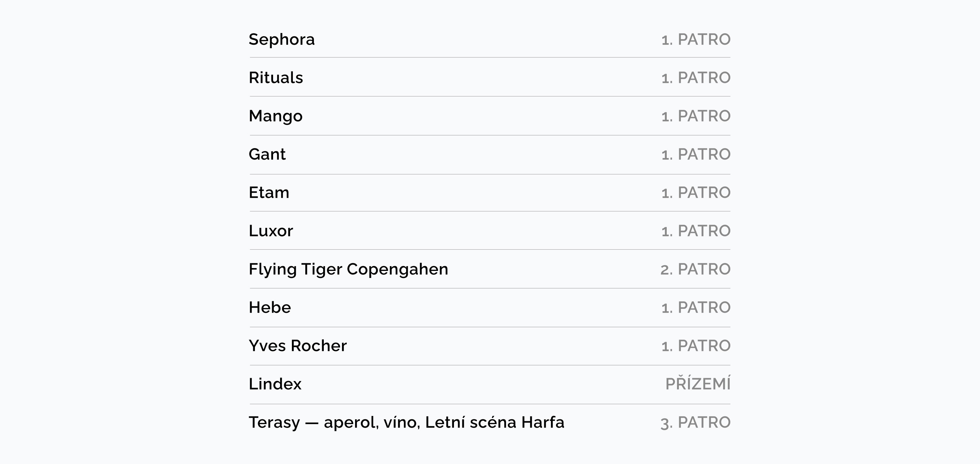Click the 1. PATRO label beside Rituals
The width and height of the screenshot is (980, 464).
[x=696, y=78]
